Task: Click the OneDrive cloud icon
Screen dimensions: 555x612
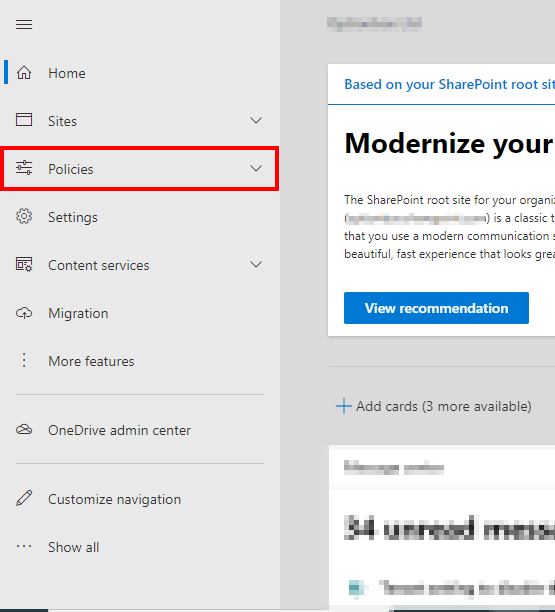Action: pos(24,429)
